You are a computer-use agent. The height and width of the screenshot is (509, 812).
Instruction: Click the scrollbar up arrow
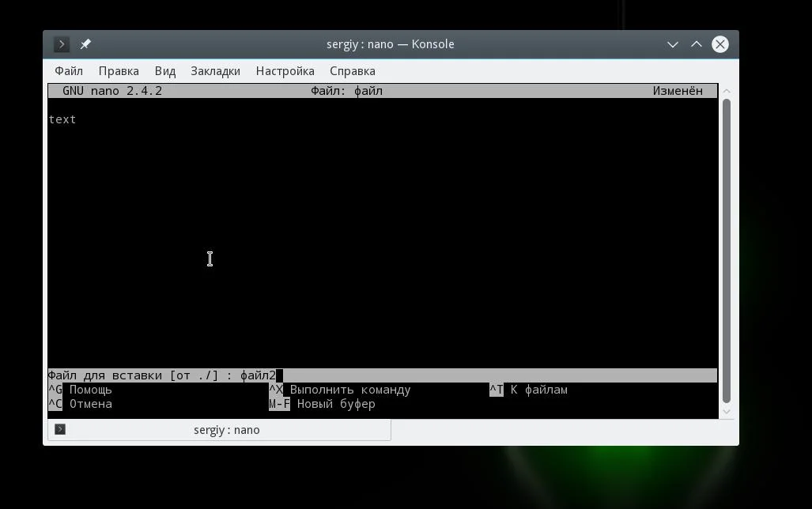pyautogui.click(x=727, y=91)
